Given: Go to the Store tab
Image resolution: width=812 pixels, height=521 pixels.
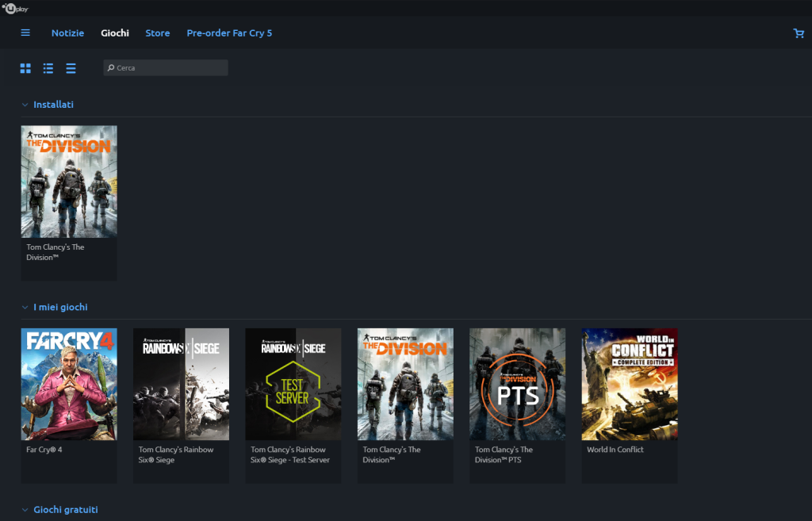Looking at the screenshot, I should [158, 33].
